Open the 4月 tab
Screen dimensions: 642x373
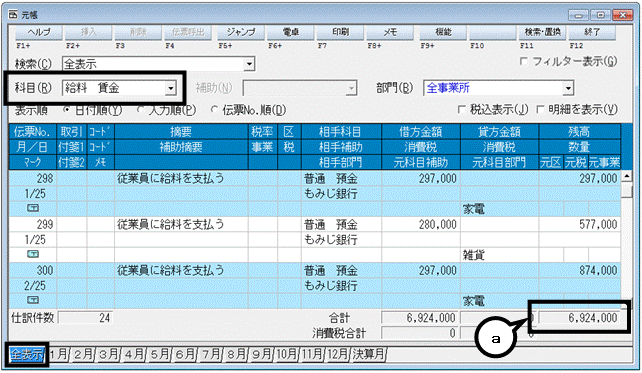(x=134, y=355)
